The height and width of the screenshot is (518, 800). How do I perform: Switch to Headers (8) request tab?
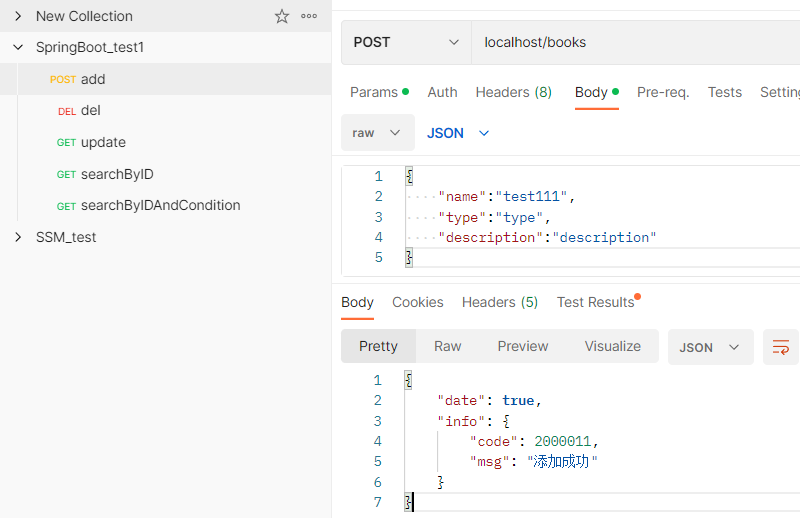click(x=513, y=92)
